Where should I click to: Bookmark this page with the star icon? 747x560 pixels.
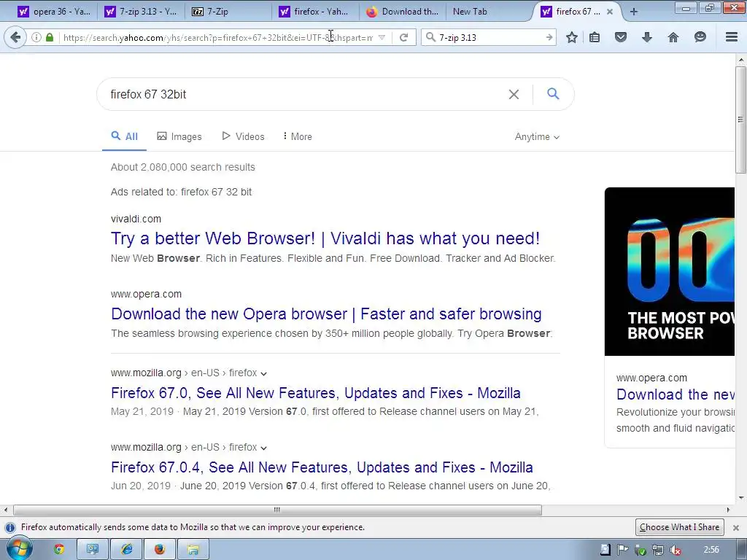(x=572, y=37)
